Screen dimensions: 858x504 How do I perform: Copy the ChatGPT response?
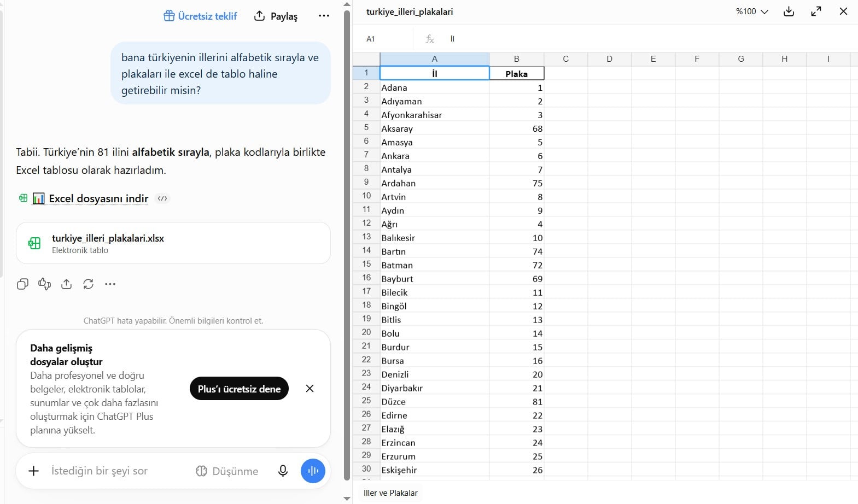click(x=22, y=284)
